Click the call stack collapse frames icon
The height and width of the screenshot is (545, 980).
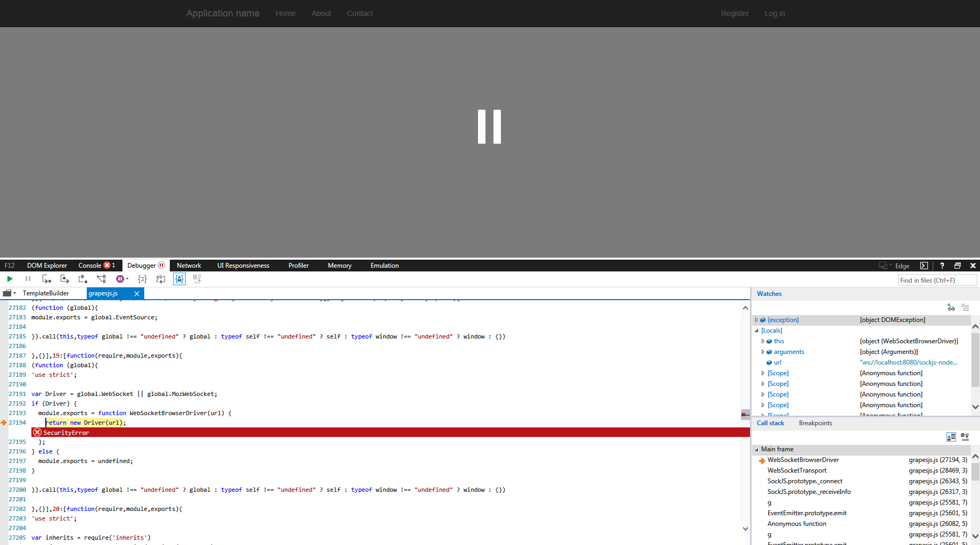pos(965,437)
